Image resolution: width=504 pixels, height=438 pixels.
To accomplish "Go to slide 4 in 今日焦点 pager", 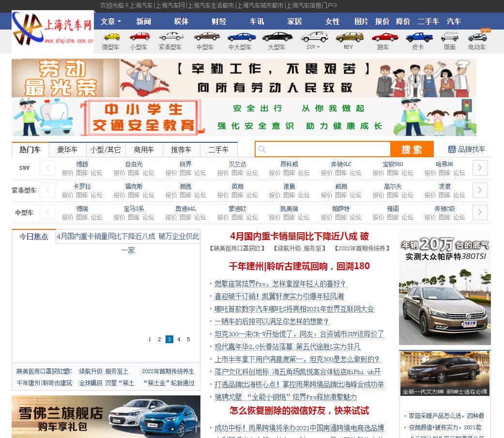I will pyautogui.click(x=179, y=339).
